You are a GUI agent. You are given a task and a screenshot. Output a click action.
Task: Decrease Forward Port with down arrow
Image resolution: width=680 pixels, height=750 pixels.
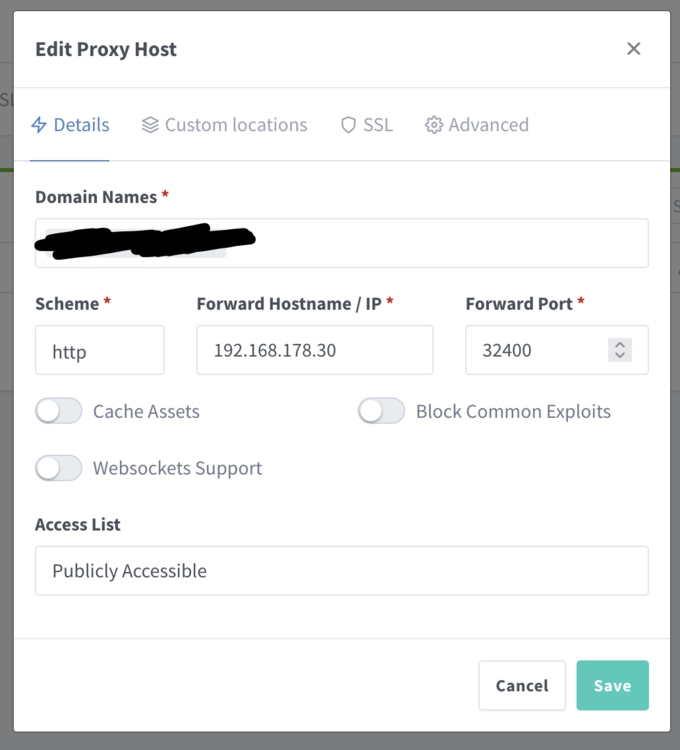click(x=620, y=355)
